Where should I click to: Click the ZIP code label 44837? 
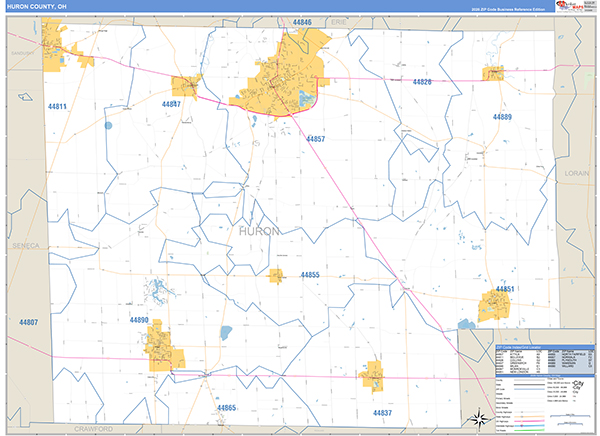point(382,413)
